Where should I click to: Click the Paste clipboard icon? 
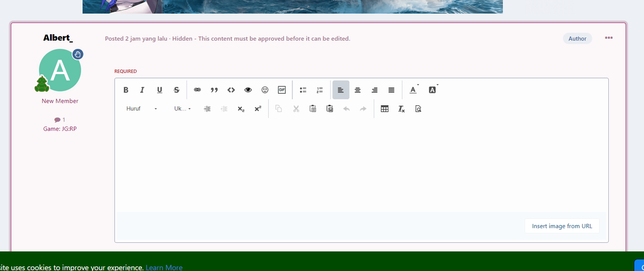tap(313, 109)
